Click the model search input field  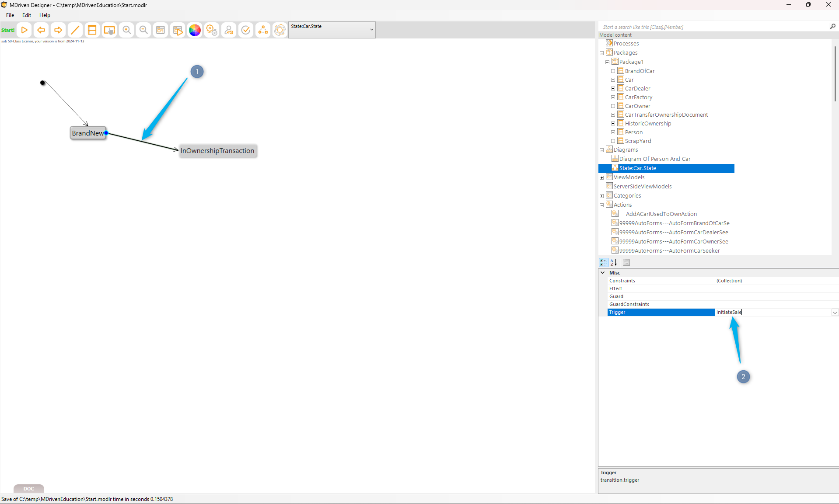(713, 27)
